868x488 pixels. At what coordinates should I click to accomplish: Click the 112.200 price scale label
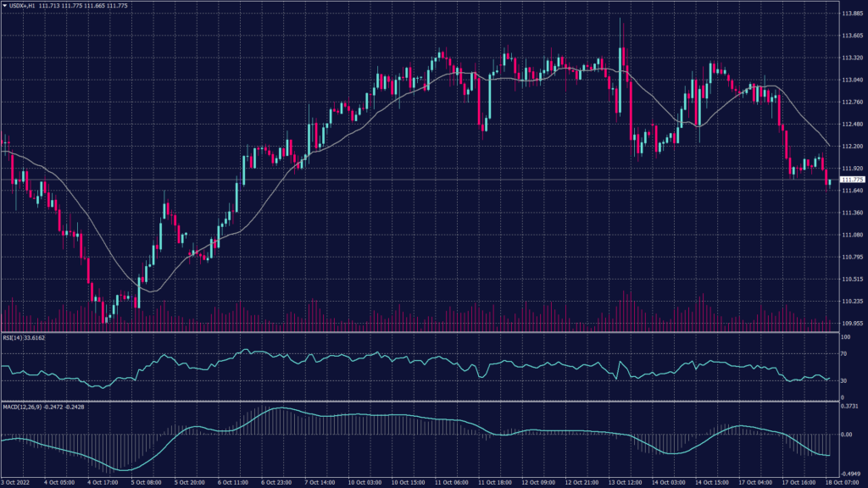tap(851, 146)
